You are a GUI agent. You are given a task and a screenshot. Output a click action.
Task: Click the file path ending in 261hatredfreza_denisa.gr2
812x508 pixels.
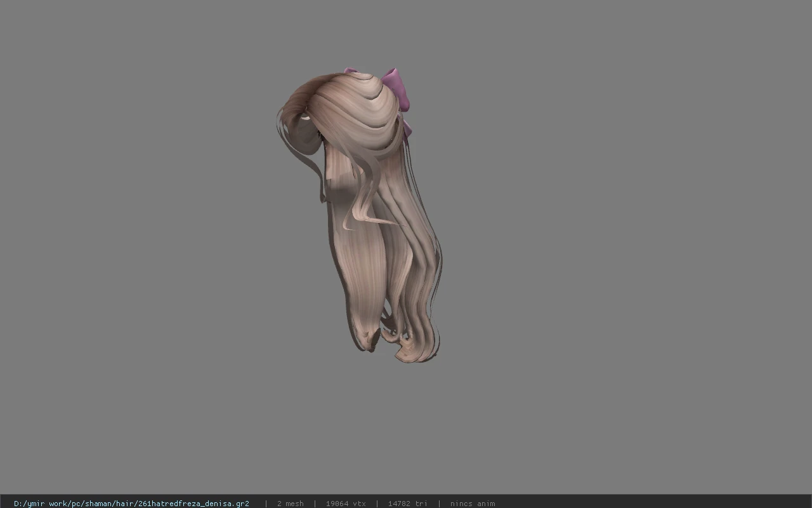pyautogui.click(x=131, y=504)
